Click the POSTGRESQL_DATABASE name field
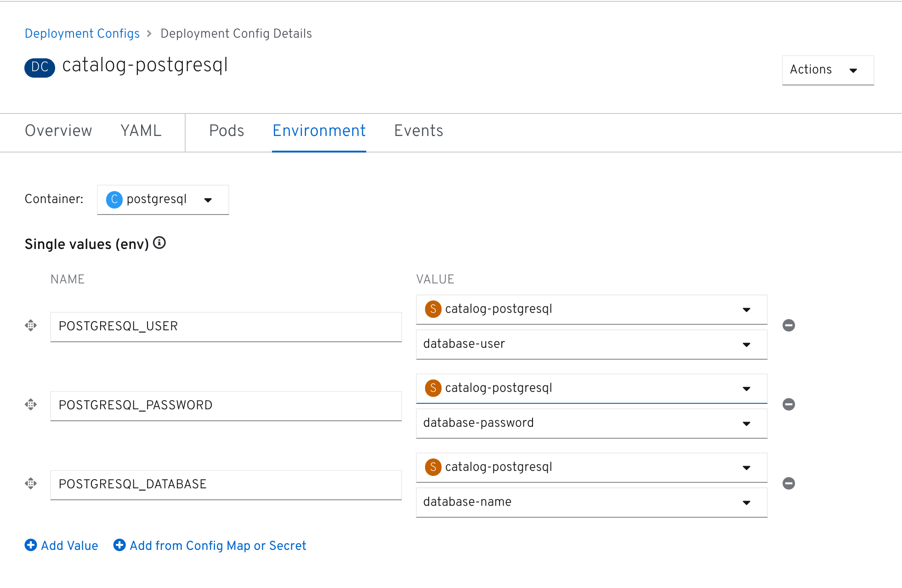 [x=226, y=485]
